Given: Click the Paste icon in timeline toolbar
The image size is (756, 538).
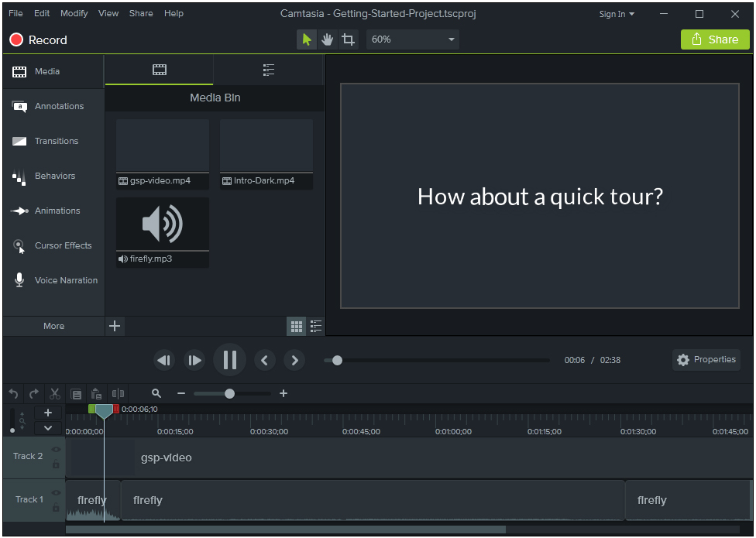Looking at the screenshot, I should (x=96, y=394).
